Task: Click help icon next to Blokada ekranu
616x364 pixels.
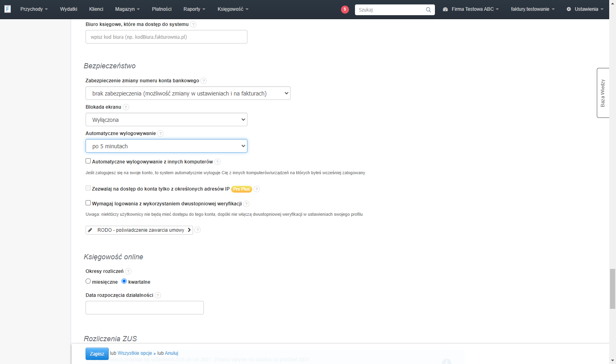Action: [x=126, y=107]
